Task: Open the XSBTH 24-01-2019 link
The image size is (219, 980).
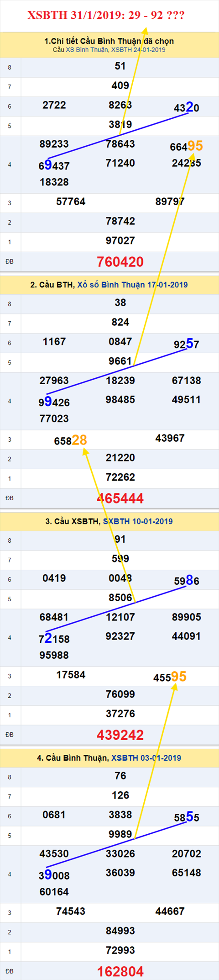Action: coord(138,49)
